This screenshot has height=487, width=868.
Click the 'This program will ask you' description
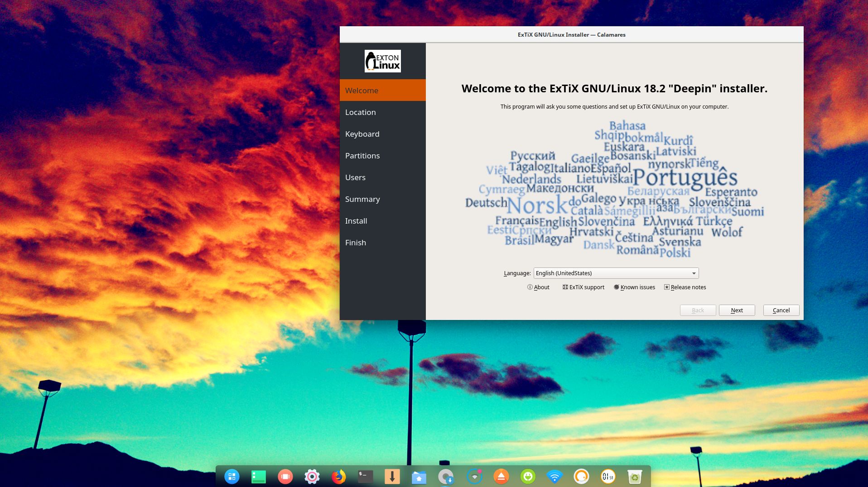(614, 106)
